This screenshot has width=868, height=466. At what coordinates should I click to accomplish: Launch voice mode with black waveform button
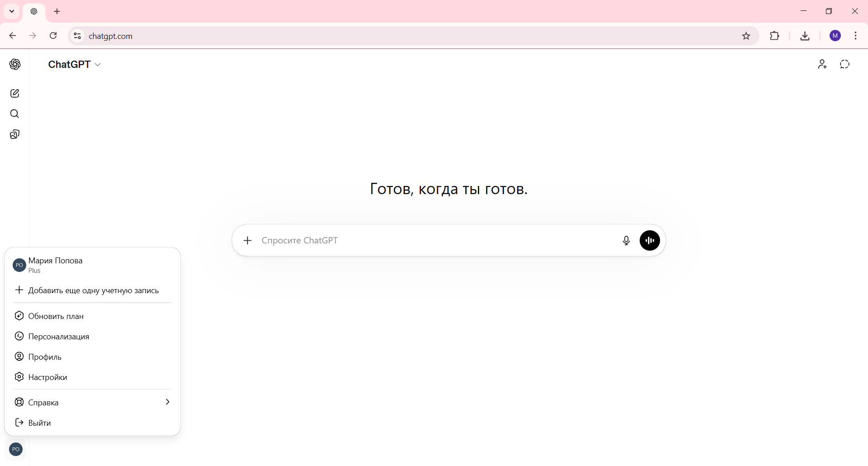click(650, 240)
